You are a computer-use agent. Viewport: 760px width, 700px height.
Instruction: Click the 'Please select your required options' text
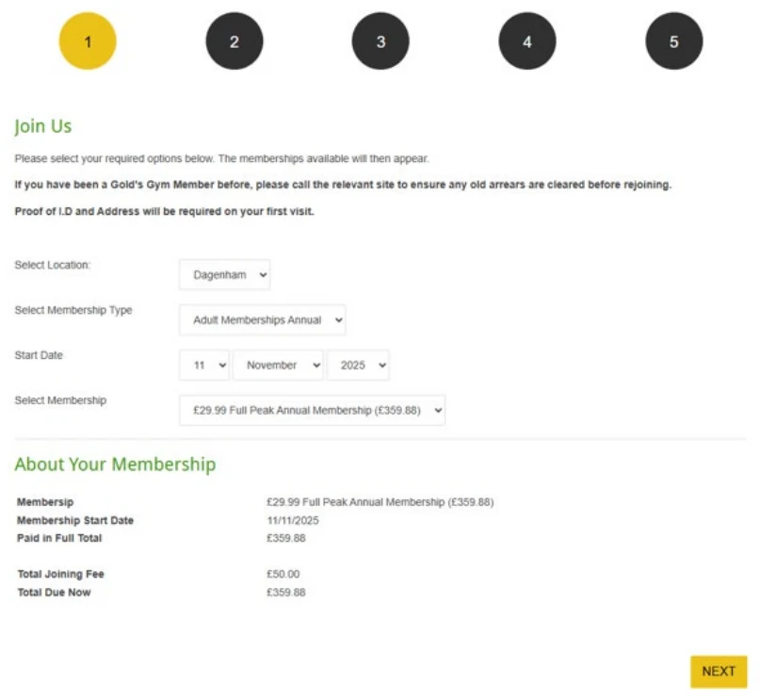pos(222,158)
